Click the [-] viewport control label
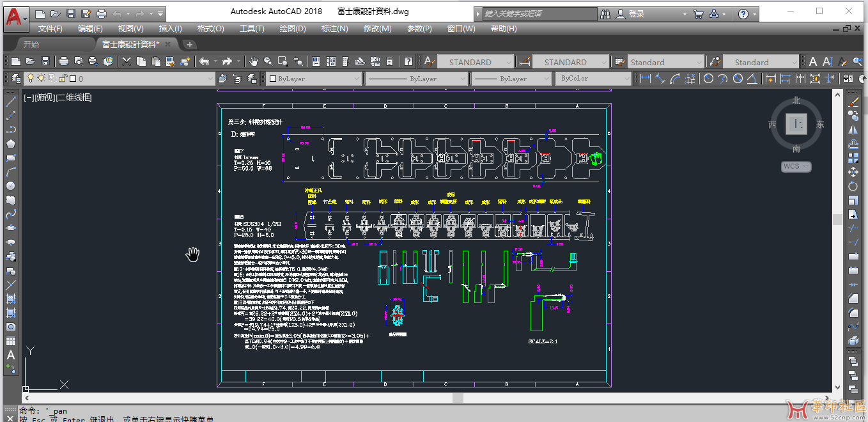Viewport: 868px width, 422px height. point(29,98)
